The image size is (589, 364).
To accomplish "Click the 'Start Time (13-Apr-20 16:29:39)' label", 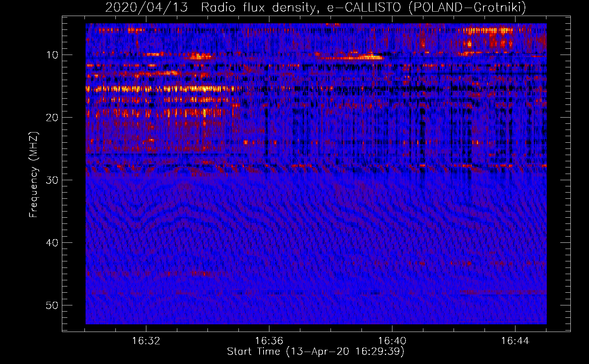I will [316, 351].
